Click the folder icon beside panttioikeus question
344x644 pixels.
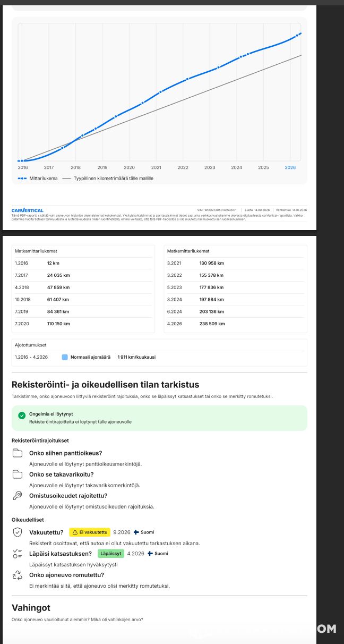18,453
